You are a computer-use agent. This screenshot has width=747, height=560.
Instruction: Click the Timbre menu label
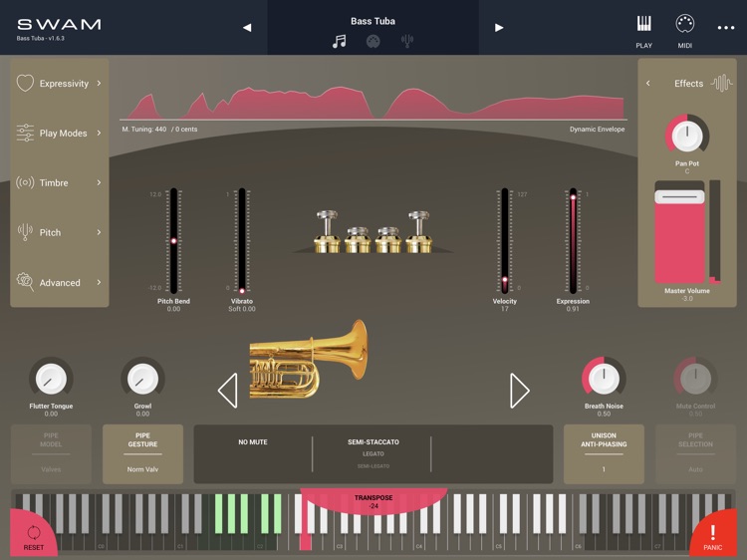point(54,182)
